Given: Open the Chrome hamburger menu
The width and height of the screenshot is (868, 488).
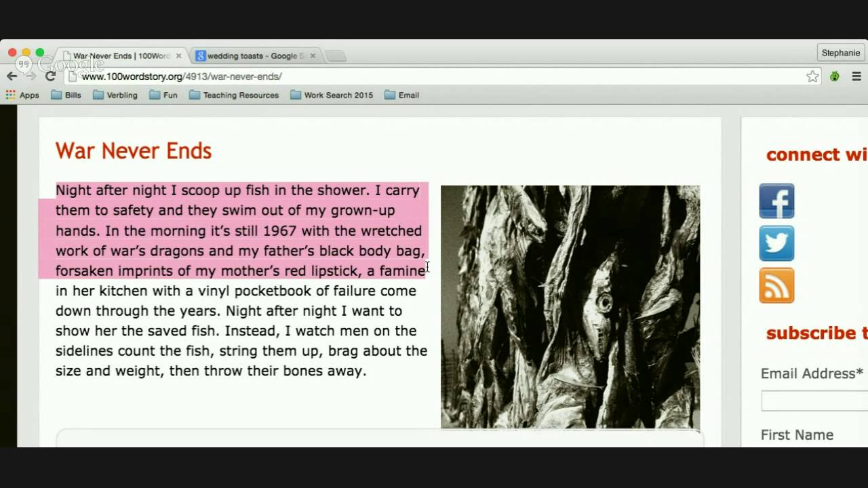Looking at the screenshot, I should pos(856,77).
